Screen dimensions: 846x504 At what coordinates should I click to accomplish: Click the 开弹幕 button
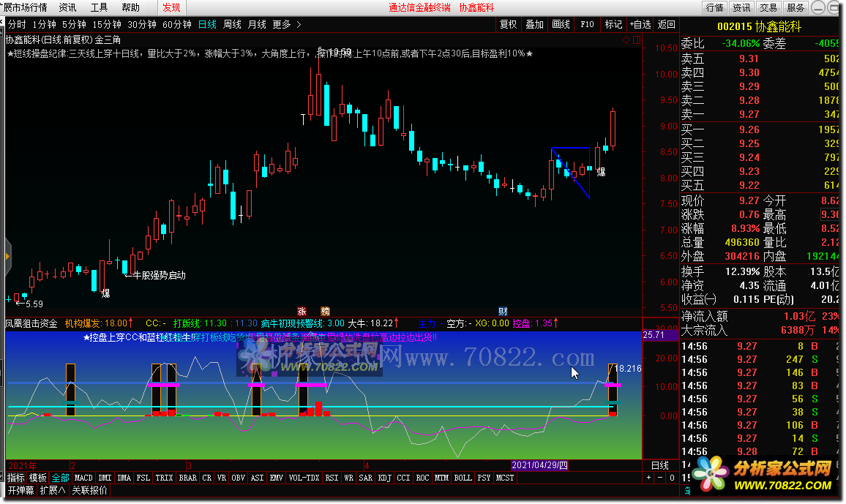click(x=21, y=491)
